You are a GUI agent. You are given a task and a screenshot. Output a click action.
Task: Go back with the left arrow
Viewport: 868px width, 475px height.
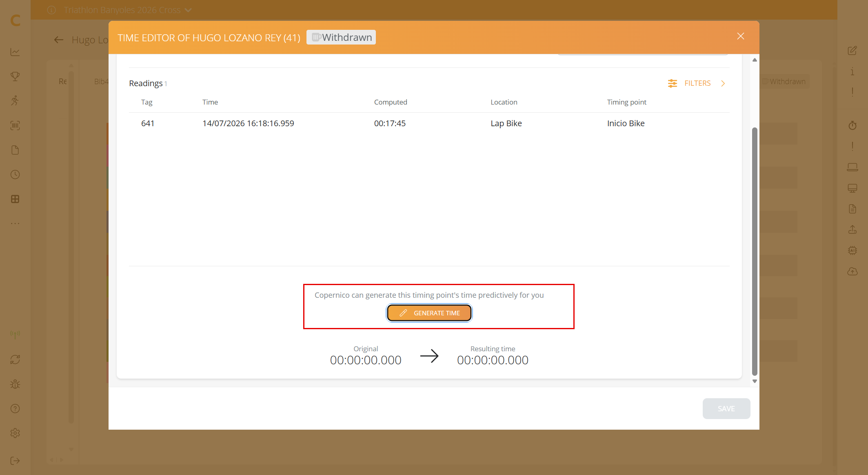pyautogui.click(x=59, y=40)
